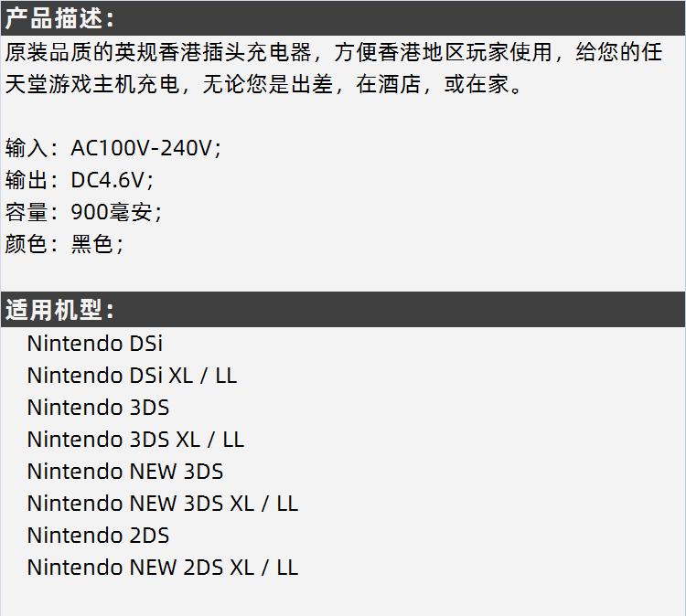This screenshot has width=686, height=616.
Task: Click the Nintendo NEW 3DS entry
Action: [125, 472]
